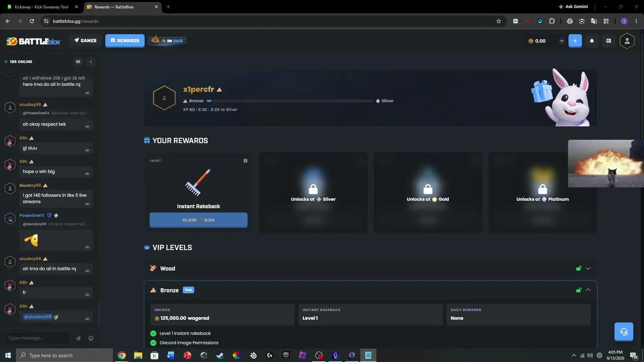Open Epic Games from the taskbar
This screenshot has width=644, height=362.
coord(286,355)
